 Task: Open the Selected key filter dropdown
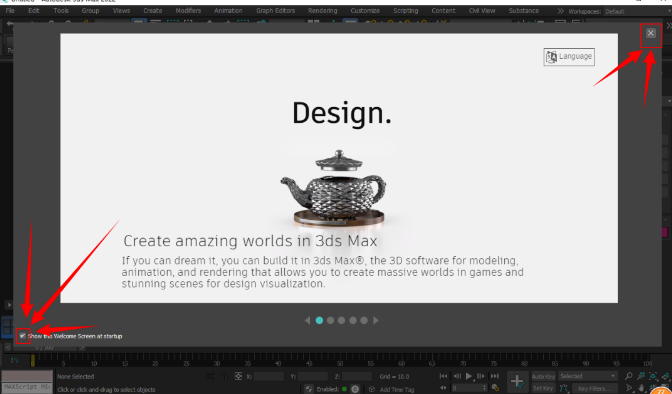coord(588,376)
